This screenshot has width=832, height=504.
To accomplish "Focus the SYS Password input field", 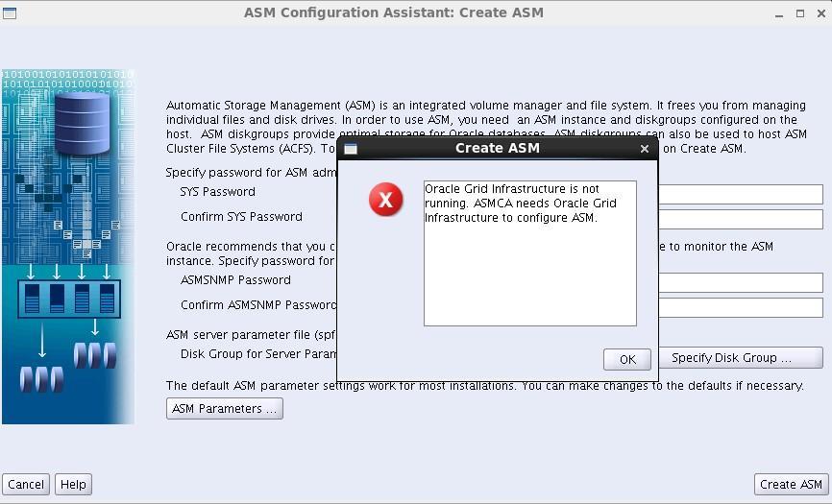I will click(741, 194).
